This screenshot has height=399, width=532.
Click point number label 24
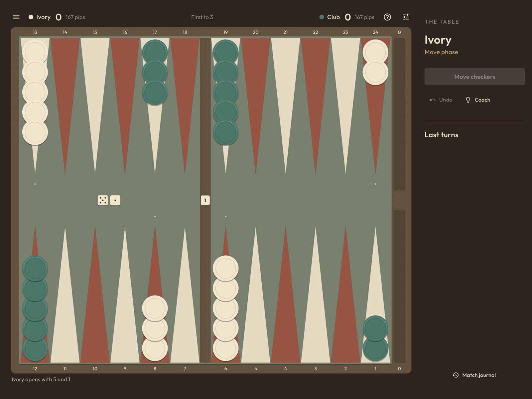pyautogui.click(x=375, y=32)
